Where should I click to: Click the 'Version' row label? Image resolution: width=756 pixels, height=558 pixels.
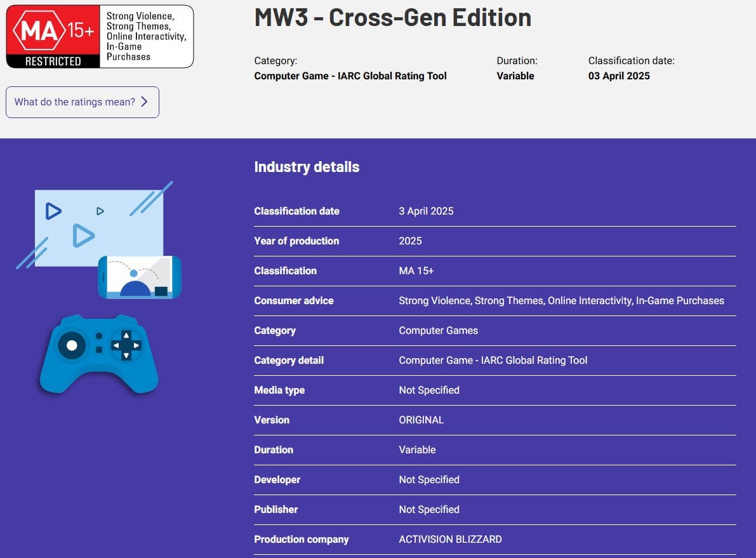(x=272, y=420)
